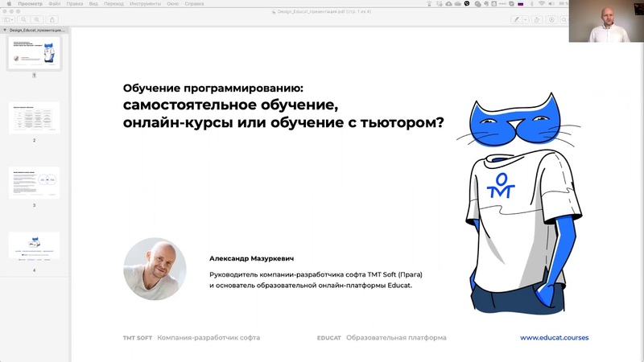Viewport: 644px width, 362px height.
Task: Open the highlight color dropdown arrow
Action: (526, 19)
